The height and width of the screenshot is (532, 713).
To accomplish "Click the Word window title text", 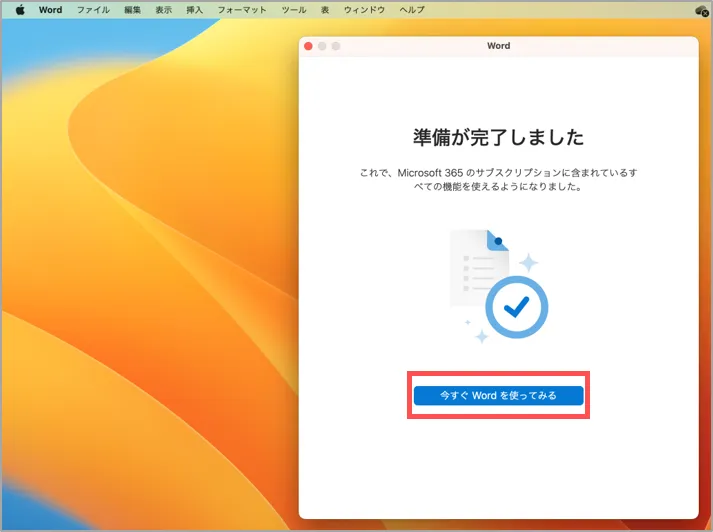I will (x=498, y=46).
